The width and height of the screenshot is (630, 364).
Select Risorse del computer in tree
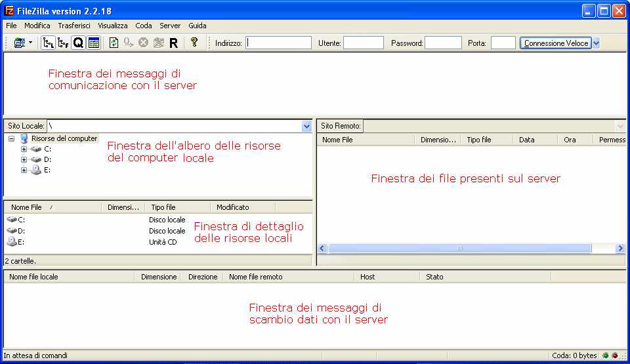[64, 138]
